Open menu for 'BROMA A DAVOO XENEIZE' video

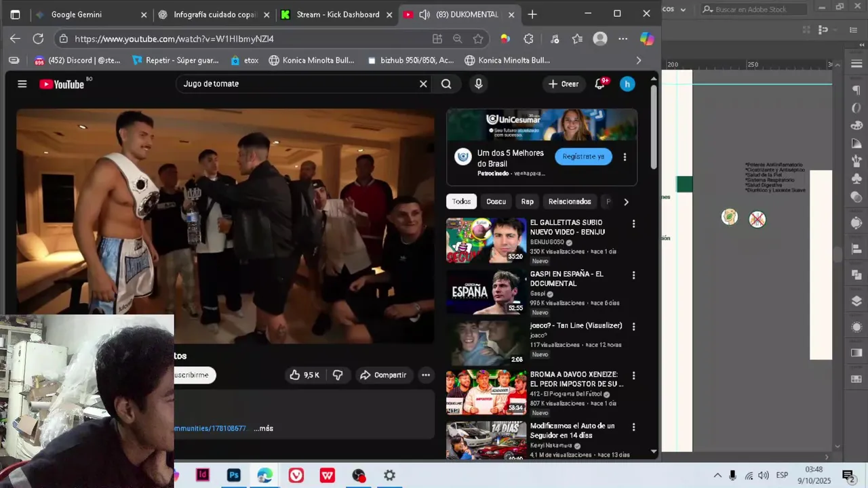pos(634,375)
